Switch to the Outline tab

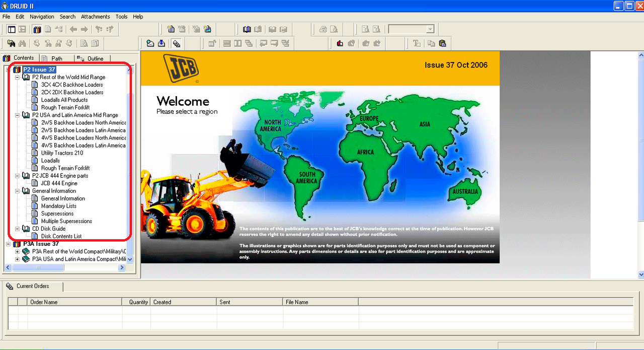(x=92, y=58)
